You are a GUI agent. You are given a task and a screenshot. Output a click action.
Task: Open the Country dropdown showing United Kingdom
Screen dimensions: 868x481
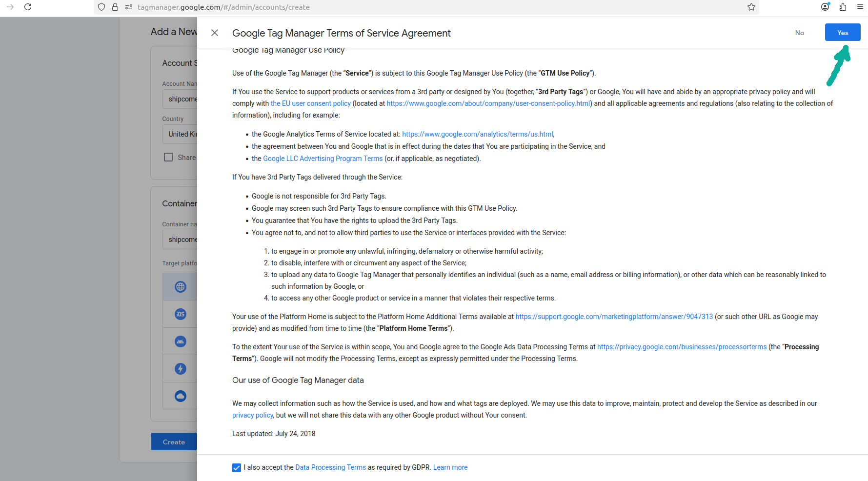coord(180,134)
